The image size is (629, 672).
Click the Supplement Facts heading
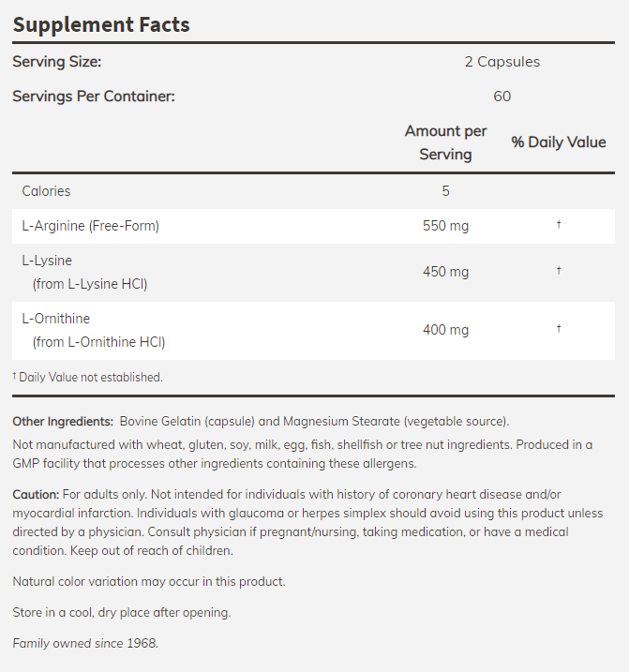[x=101, y=24]
